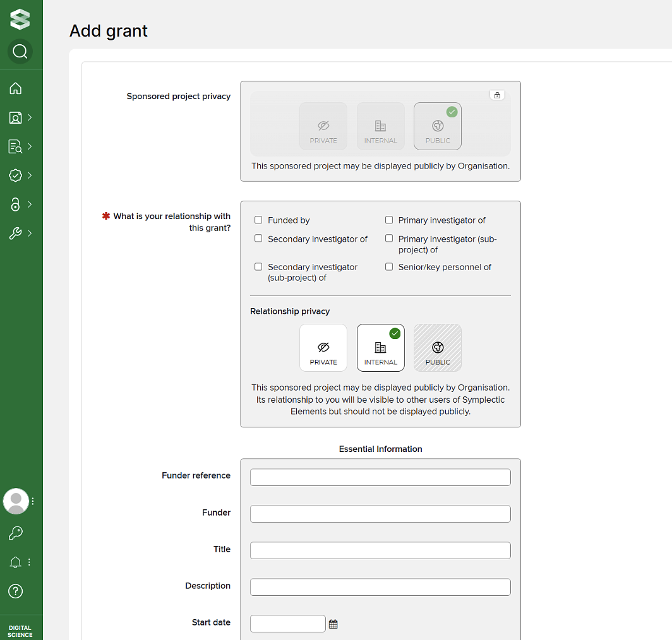Click the Symplectic logo at top
This screenshot has width=672, height=640.
(x=20, y=19)
